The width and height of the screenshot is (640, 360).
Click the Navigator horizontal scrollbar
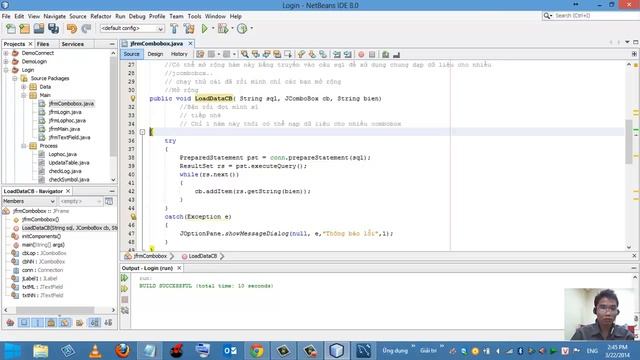[55, 310]
